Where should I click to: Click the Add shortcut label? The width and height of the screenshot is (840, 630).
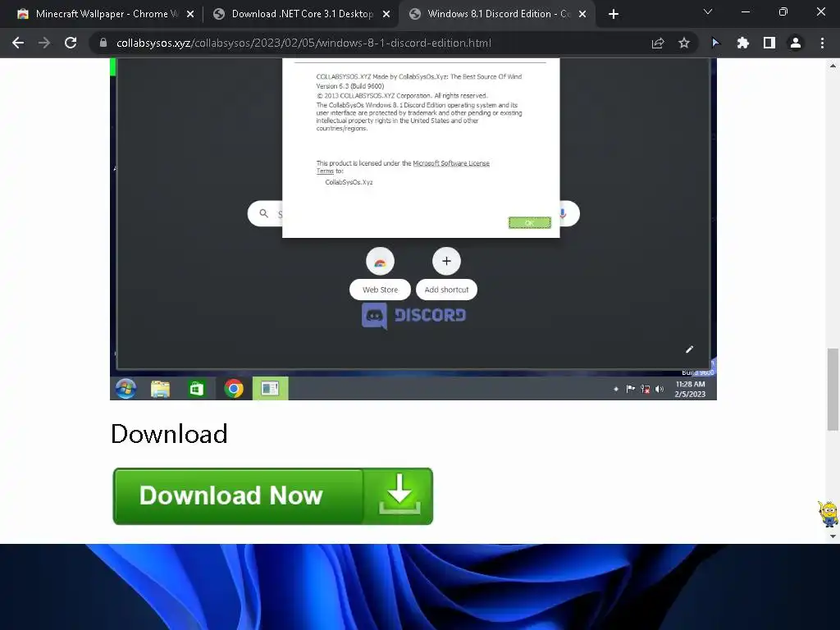(446, 290)
